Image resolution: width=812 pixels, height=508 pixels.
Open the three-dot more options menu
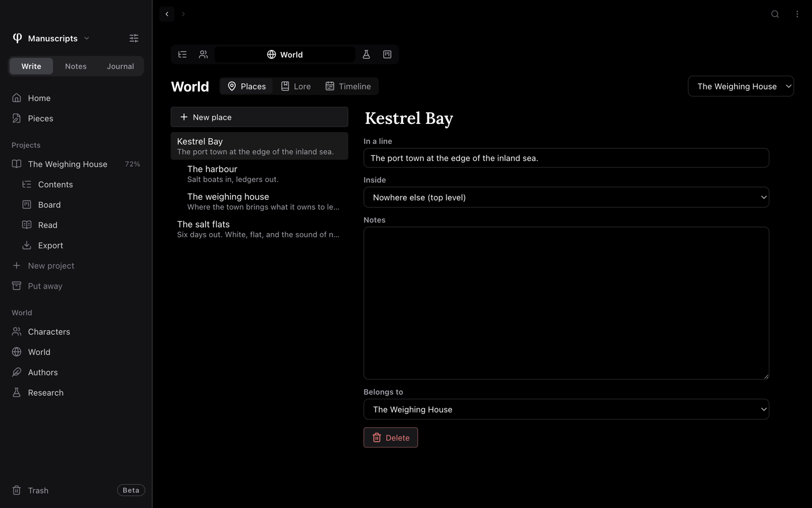click(x=797, y=14)
